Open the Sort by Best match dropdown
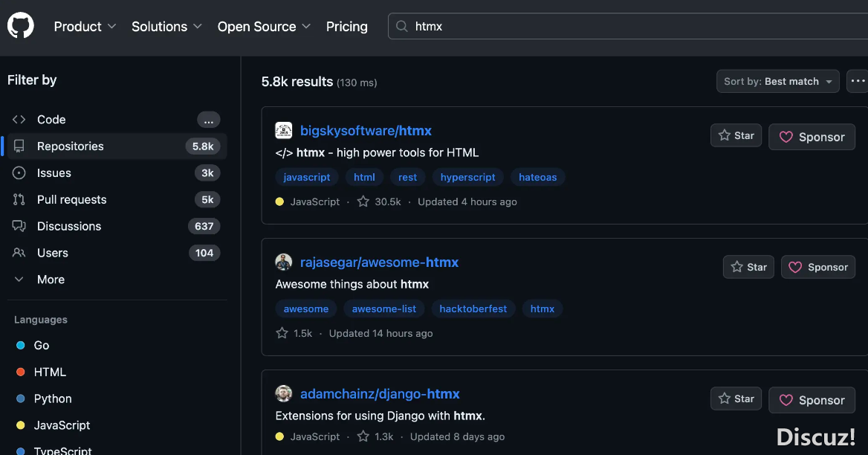This screenshot has width=868, height=455. (x=778, y=81)
